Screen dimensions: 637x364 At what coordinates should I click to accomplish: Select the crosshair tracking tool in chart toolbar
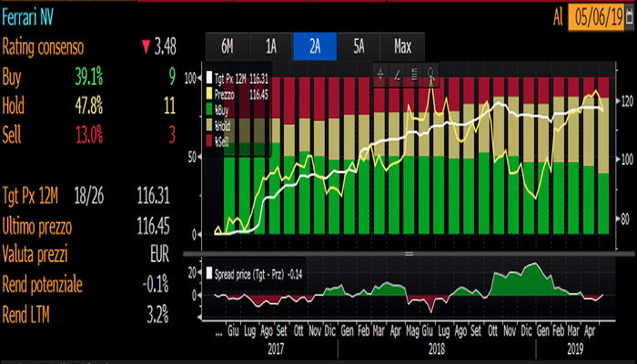380,74
